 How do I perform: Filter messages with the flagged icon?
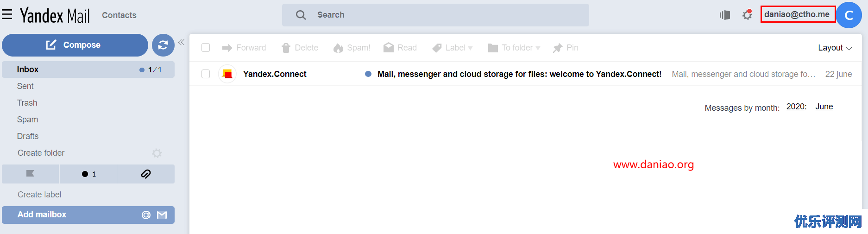(x=30, y=174)
